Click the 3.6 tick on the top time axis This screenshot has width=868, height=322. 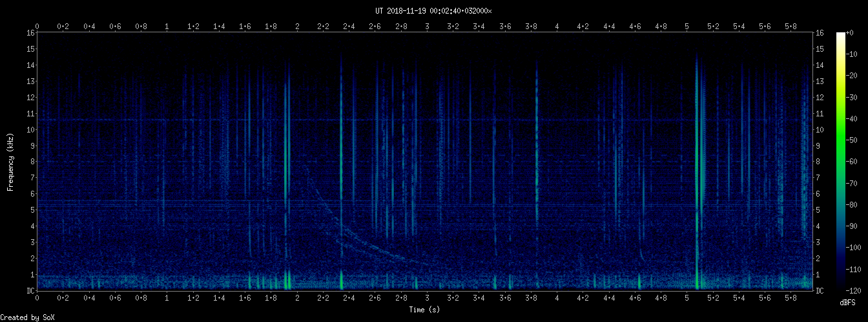tap(505, 27)
